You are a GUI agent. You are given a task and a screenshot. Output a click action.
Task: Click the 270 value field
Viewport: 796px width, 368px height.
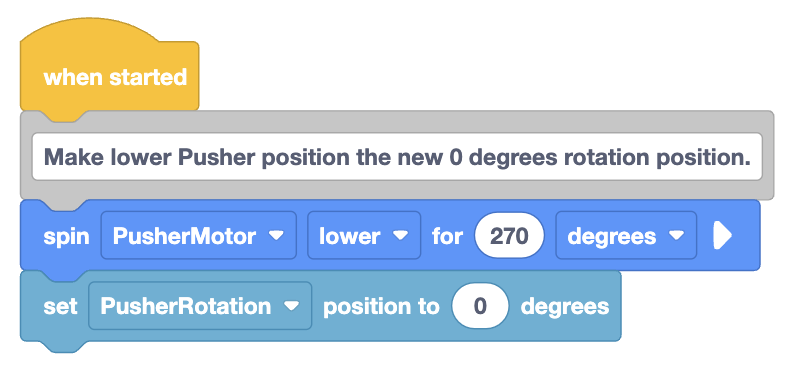509,236
